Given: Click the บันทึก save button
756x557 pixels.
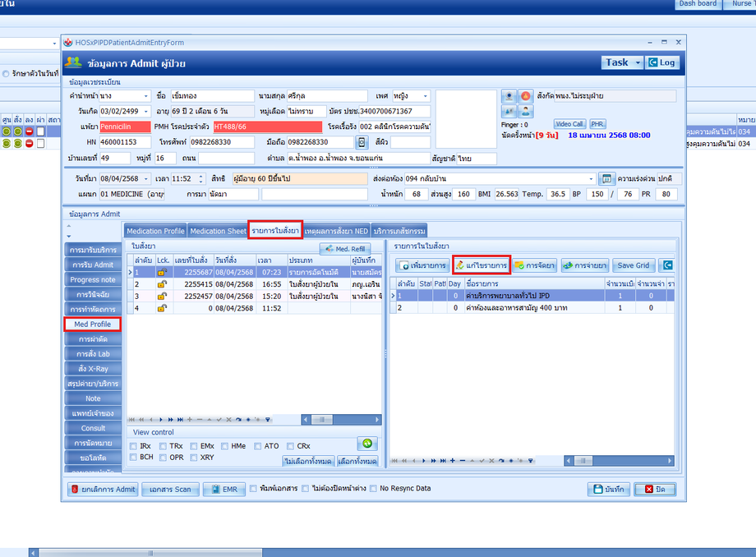Looking at the screenshot, I should (609, 489).
